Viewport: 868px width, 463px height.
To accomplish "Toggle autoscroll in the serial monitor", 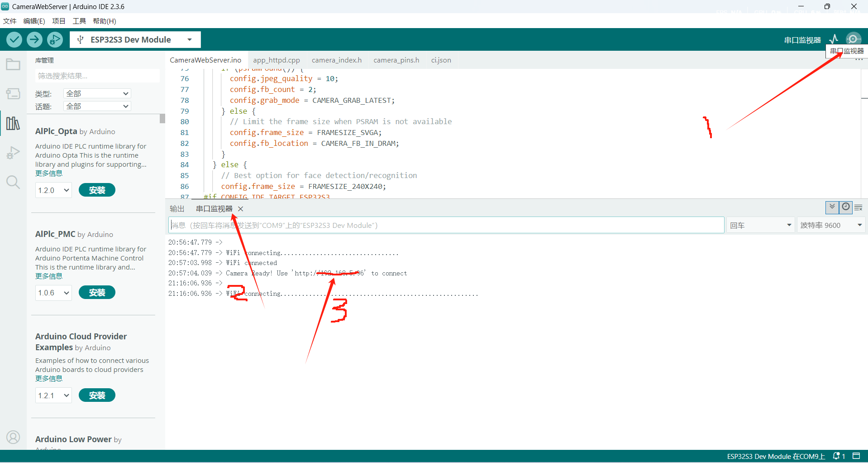I will tap(832, 207).
